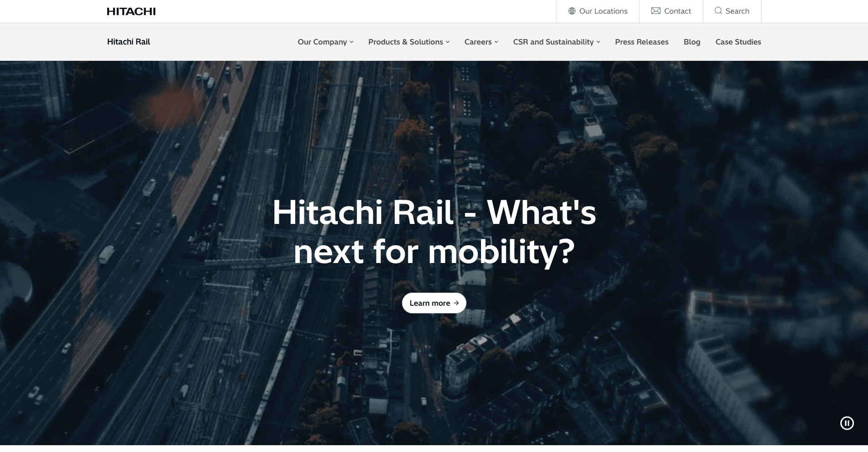Click the globe icon beside Our Locations

[x=572, y=11]
